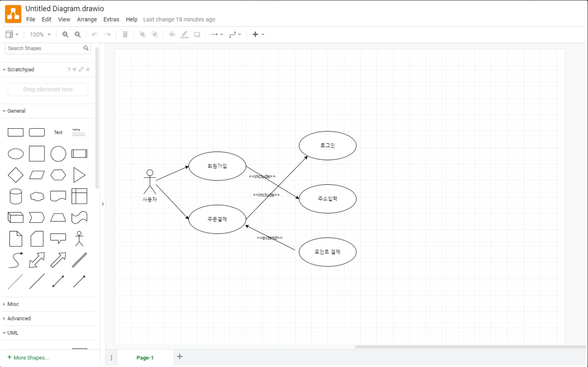This screenshot has width=588, height=367.
Task: Select the Zoom In magnifier icon
Action: (x=65, y=34)
